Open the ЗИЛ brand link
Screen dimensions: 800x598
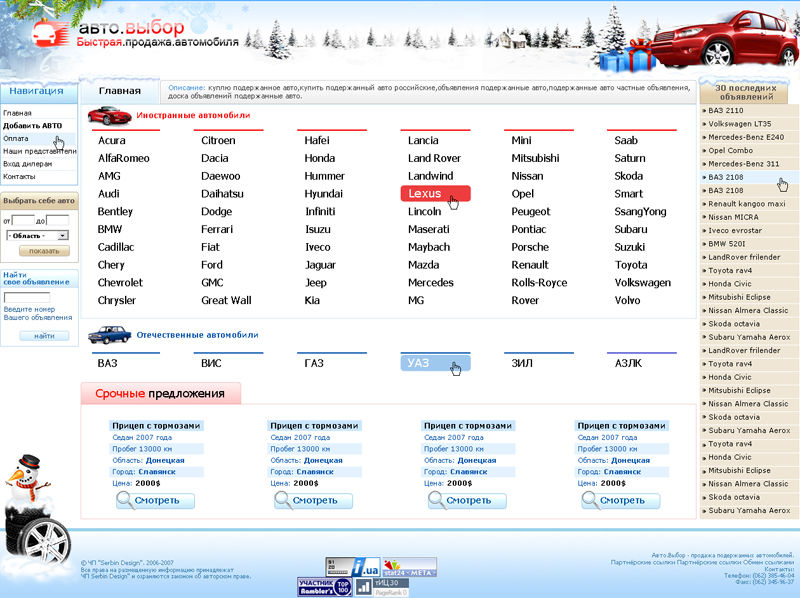coord(522,363)
